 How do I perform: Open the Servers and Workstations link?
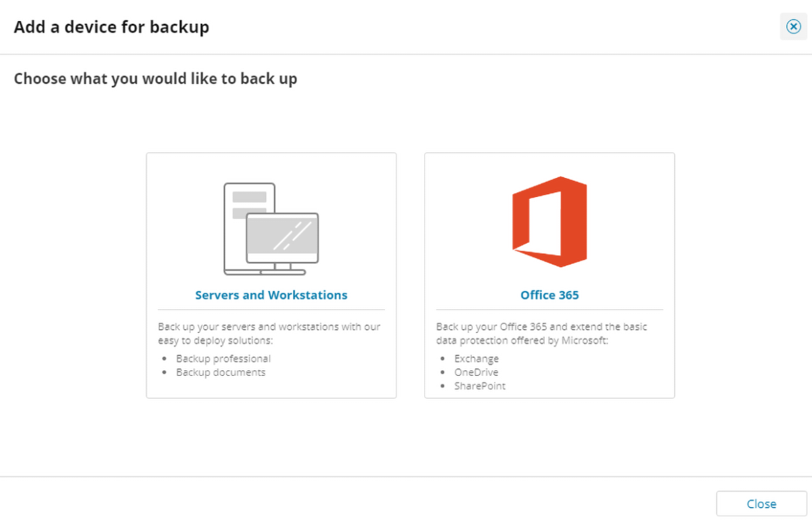click(x=271, y=295)
